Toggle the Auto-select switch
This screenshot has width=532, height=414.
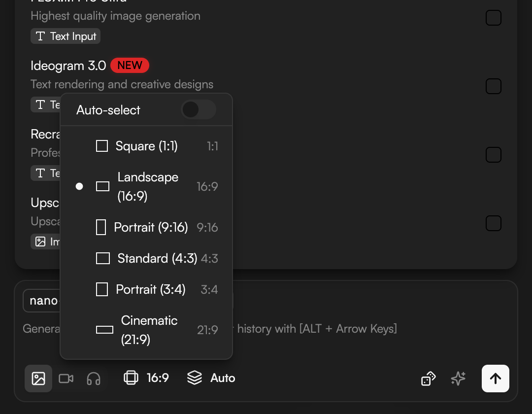[x=199, y=109]
